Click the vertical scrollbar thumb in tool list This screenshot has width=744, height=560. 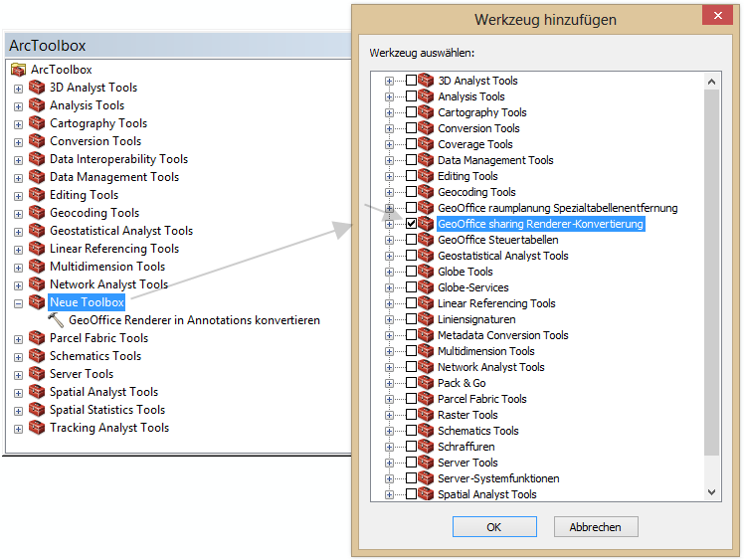(711, 272)
